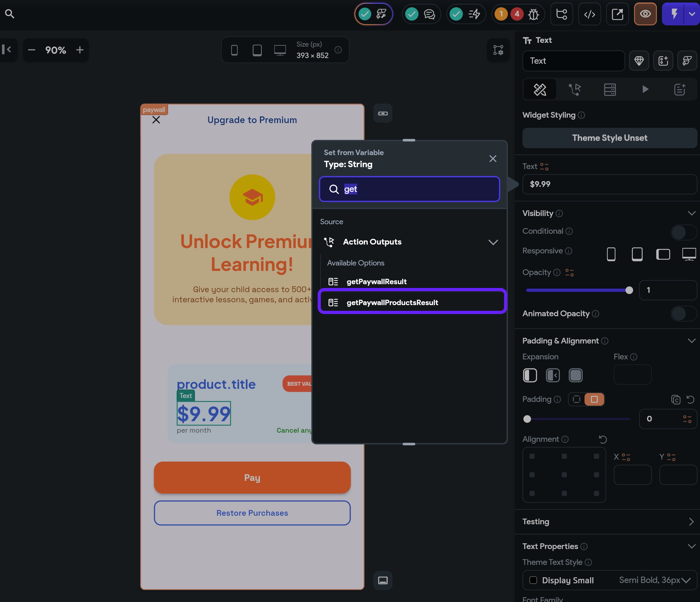Click the canvas settings icon
The height and width of the screenshot is (602, 700).
[x=498, y=50]
